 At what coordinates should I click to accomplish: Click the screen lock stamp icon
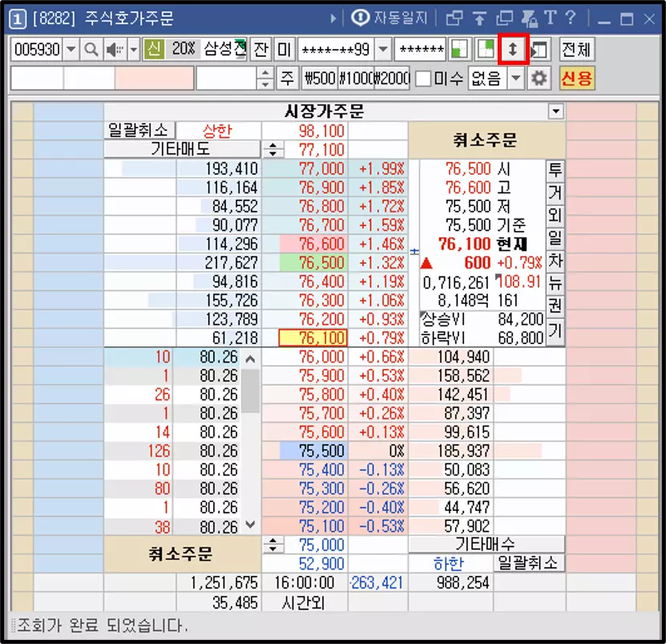coord(529,18)
